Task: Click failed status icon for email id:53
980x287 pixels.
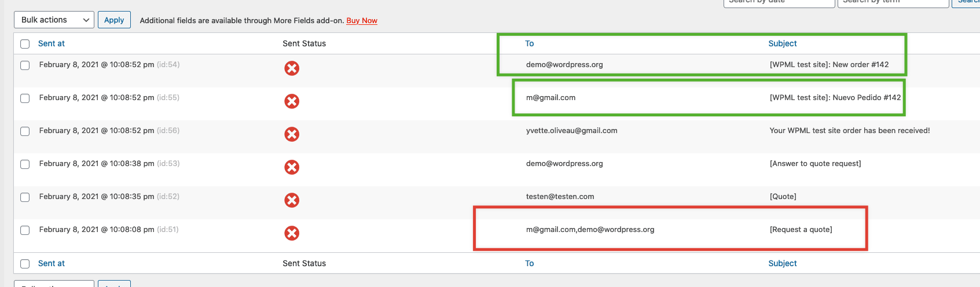Action: click(x=292, y=167)
